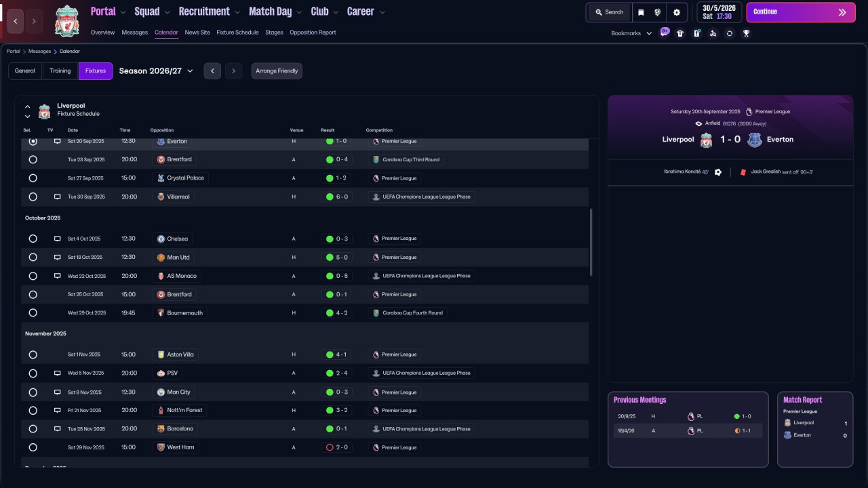Select the Aston Villa fixture radio button

[33, 354]
